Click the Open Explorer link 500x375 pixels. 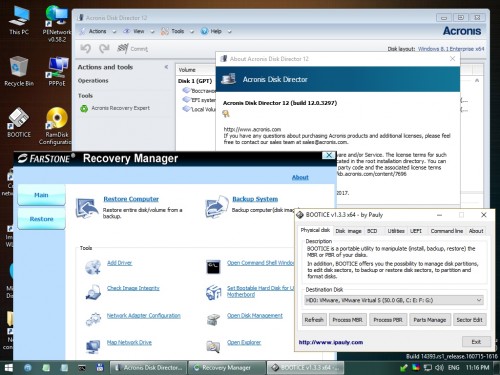point(244,342)
